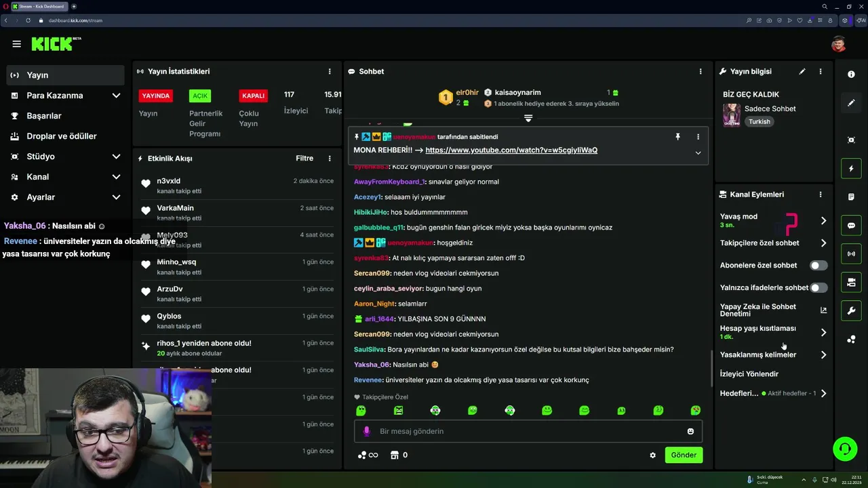868x488 pixels.
Task: Open Yasaklanmış kelimeler chevron
Action: coord(823,355)
